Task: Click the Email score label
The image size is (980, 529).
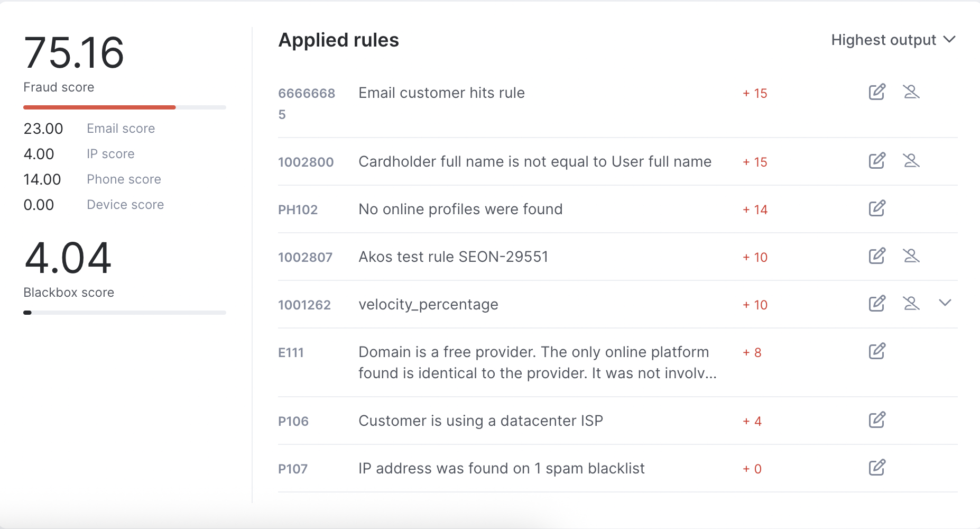Action: click(121, 129)
